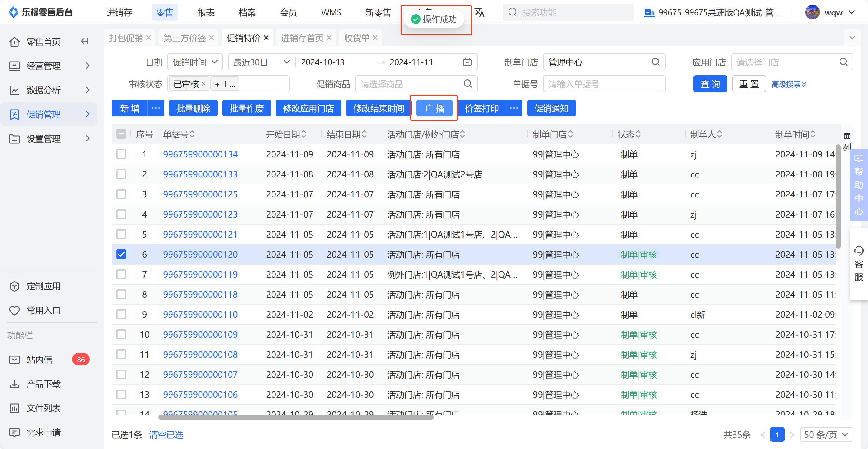The width and height of the screenshot is (868, 449).
Task: Click the 清空已选 link
Action: (x=166, y=435)
